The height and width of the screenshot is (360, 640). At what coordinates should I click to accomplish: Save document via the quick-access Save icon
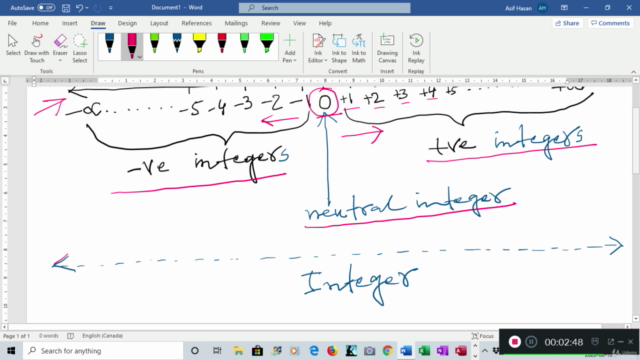[66, 8]
